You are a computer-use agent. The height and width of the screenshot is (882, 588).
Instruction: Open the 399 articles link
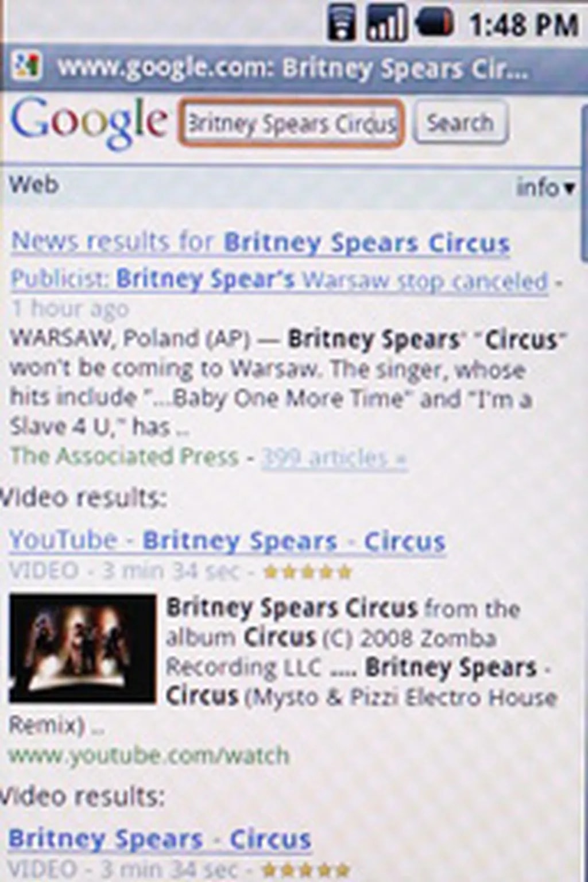coord(334,458)
